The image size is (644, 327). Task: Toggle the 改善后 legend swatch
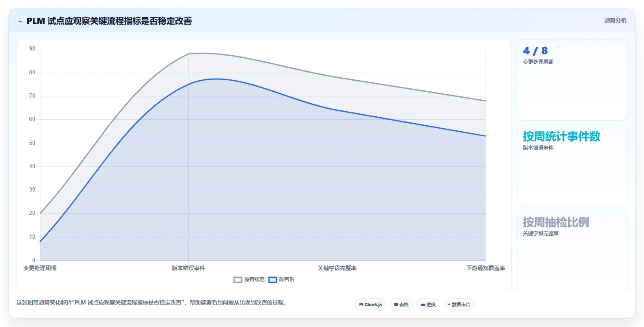273,279
